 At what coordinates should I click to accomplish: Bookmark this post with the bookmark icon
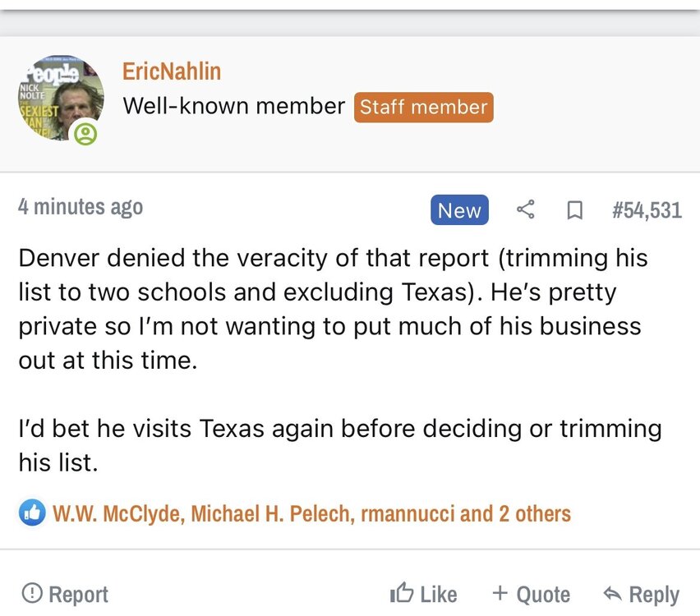575,210
